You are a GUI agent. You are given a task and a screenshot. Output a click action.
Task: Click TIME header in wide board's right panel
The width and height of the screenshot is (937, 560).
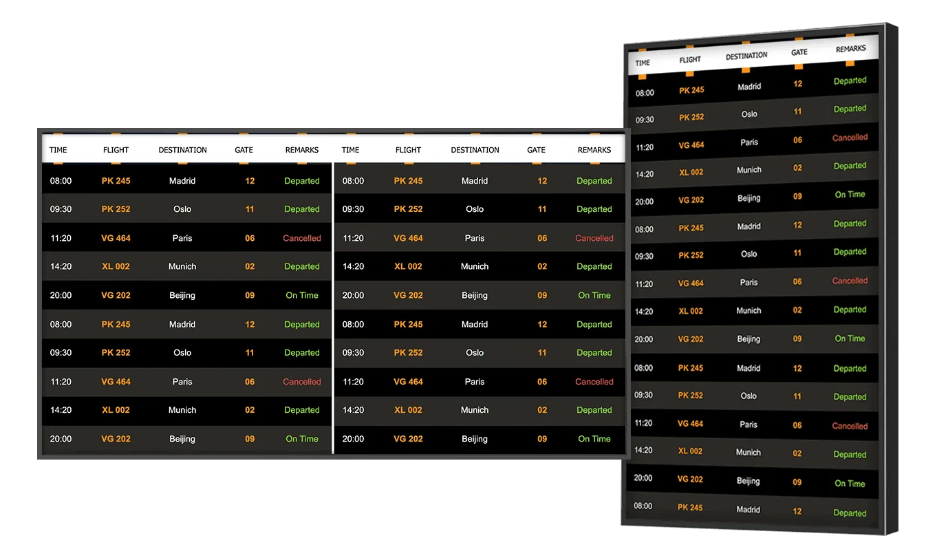[x=350, y=150]
